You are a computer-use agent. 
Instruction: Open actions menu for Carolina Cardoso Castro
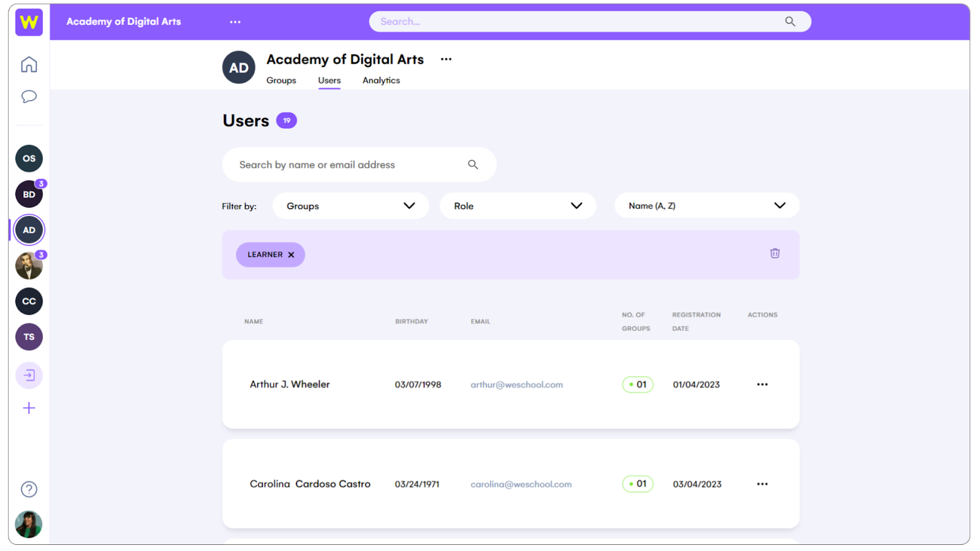(762, 484)
